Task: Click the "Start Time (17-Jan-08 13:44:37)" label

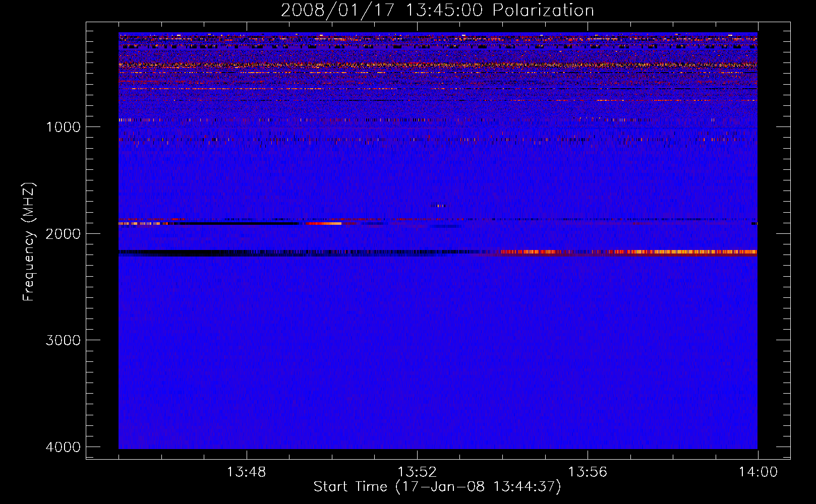Action: click(437, 487)
